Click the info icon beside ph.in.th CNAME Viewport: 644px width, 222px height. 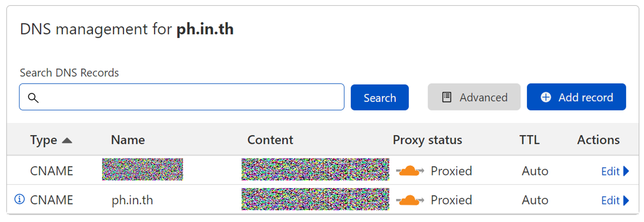[19, 199]
